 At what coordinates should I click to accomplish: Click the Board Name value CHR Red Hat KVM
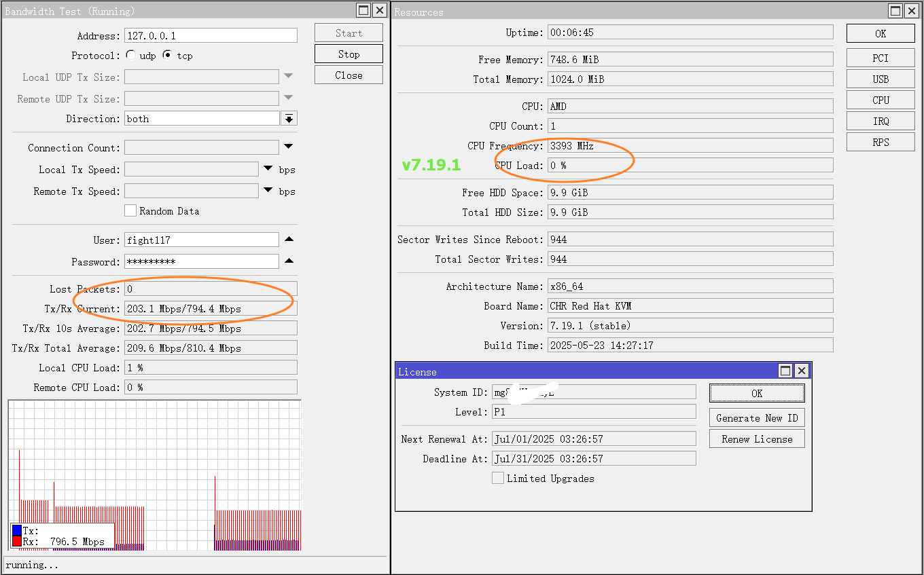click(690, 305)
